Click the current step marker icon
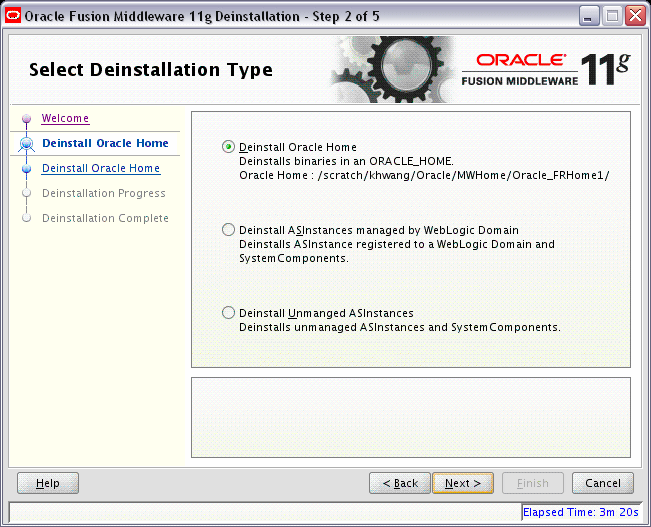The width and height of the screenshot is (651, 527). pyautogui.click(x=27, y=144)
